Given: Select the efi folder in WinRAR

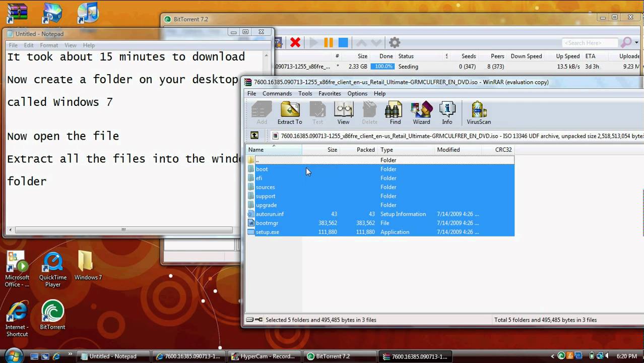Looking at the screenshot, I should point(380,178).
